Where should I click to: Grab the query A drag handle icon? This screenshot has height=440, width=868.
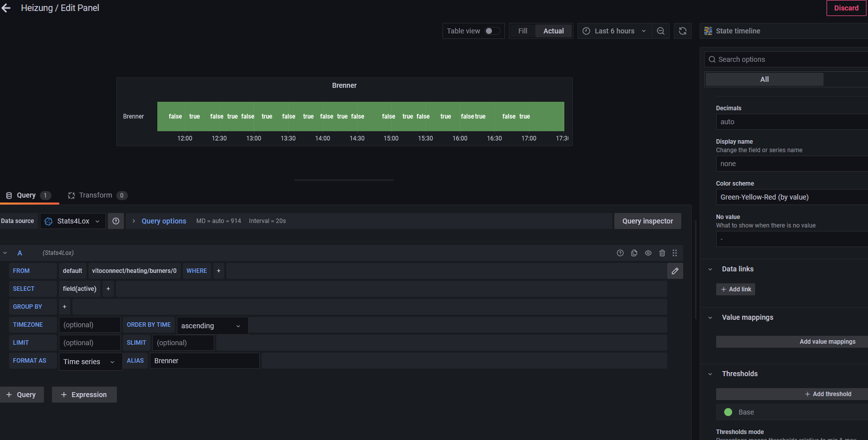(675, 253)
